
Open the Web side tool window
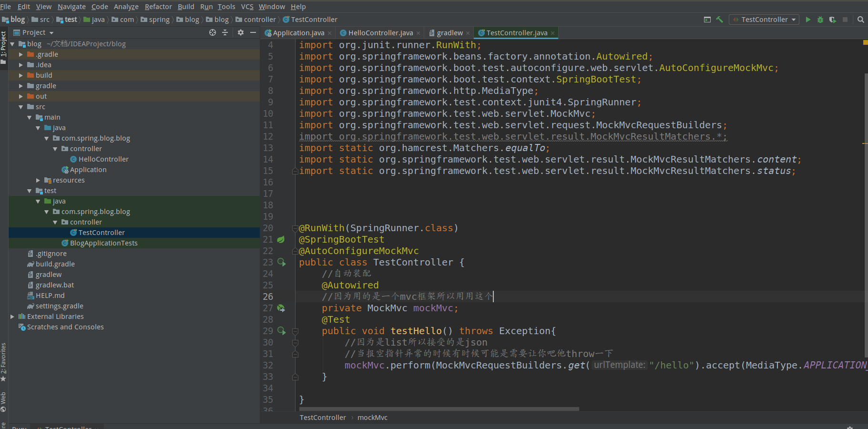tap(4, 402)
